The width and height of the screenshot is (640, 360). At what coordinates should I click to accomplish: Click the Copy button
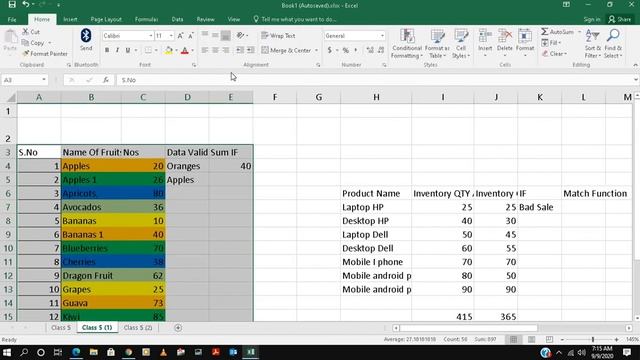coord(33,43)
